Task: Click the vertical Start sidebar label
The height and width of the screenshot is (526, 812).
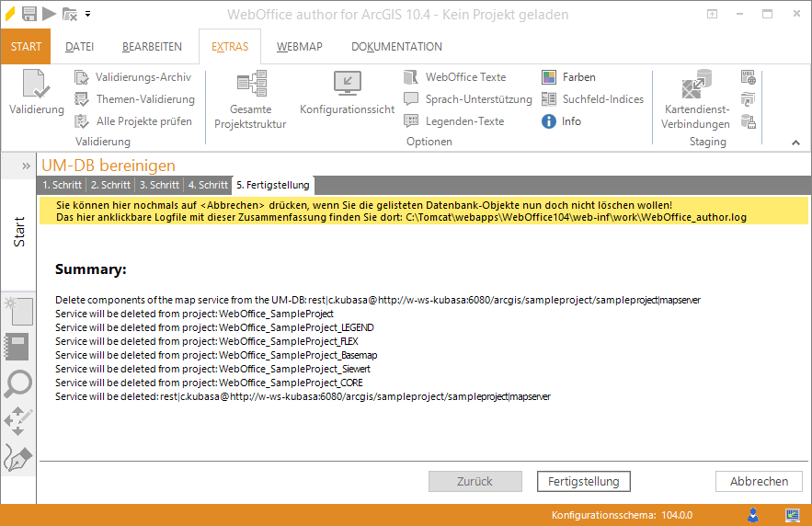Action: coord(18,232)
